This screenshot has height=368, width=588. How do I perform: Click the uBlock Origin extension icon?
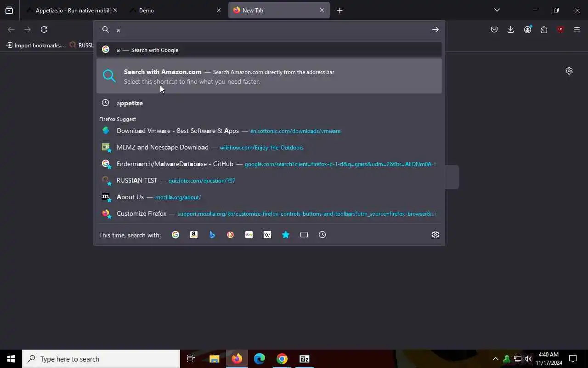coord(560,29)
